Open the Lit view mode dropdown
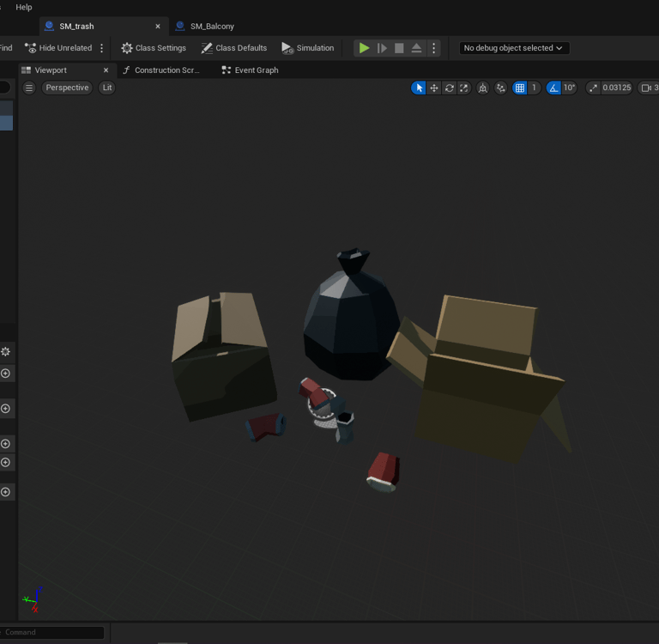The height and width of the screenshot is (644, 659). (x=107, y=88)
